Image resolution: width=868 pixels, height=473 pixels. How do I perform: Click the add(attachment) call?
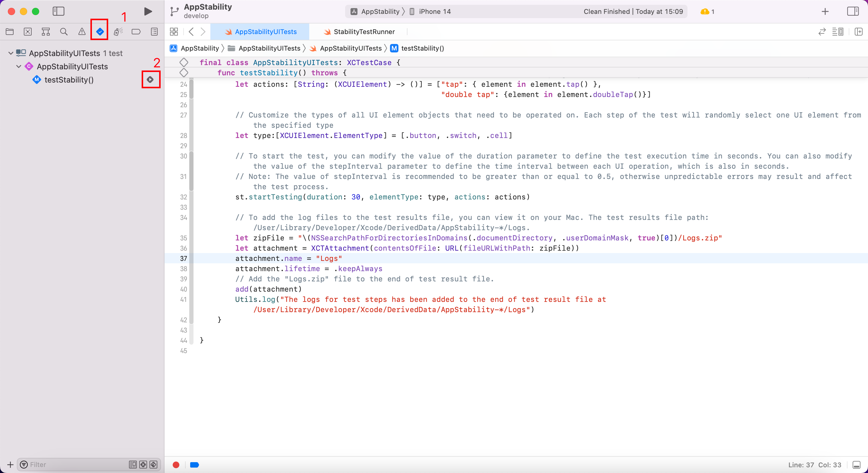[x=268, y=289]
